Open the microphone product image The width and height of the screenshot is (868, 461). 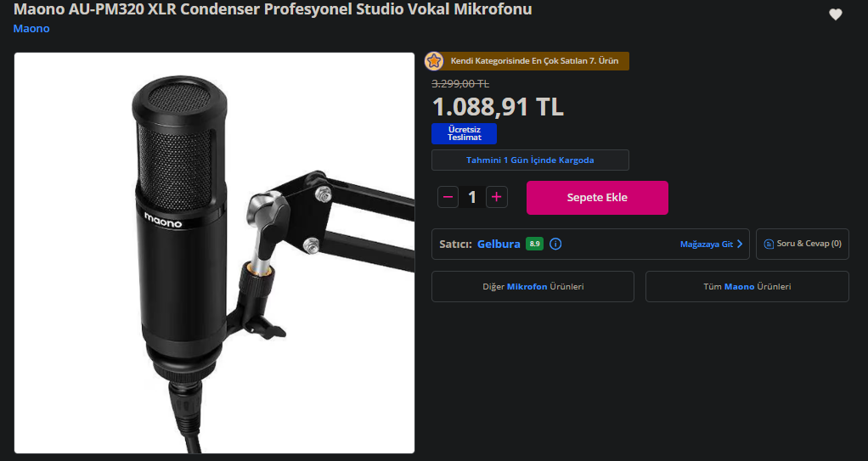pyautogui.click(x=214, y=253)
